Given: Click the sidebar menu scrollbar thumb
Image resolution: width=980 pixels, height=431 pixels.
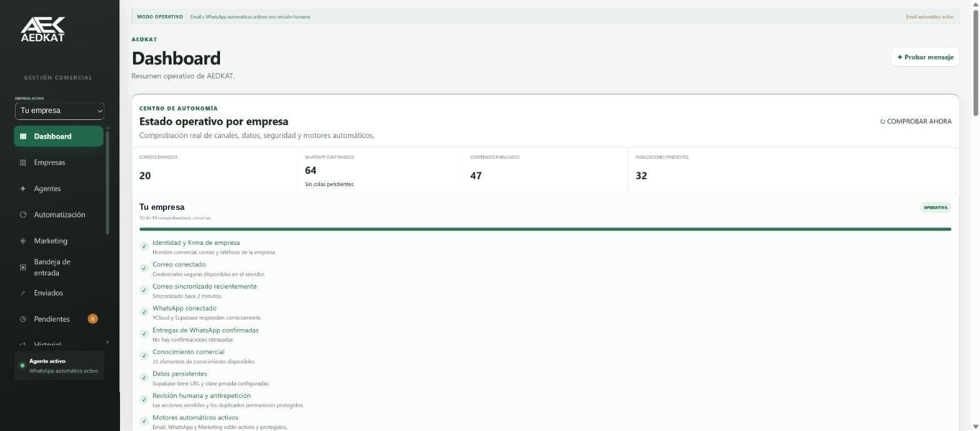Looking at the screenshot, I should coord(107,182).
